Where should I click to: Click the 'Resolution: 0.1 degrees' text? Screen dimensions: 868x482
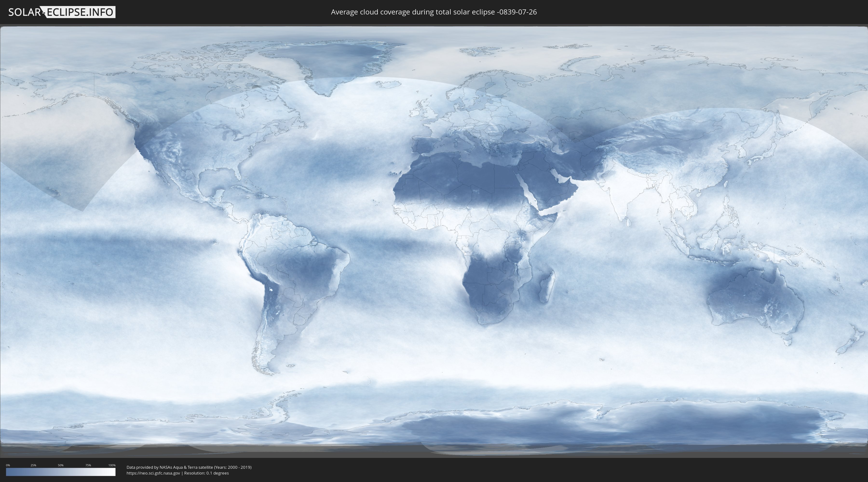(x=206, y=473)
